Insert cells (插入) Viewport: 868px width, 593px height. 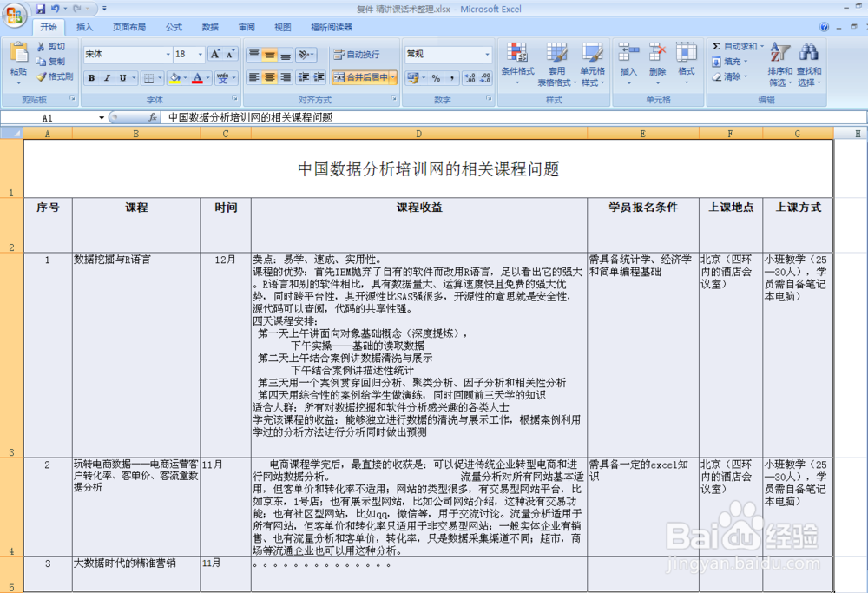coord(628,63)
